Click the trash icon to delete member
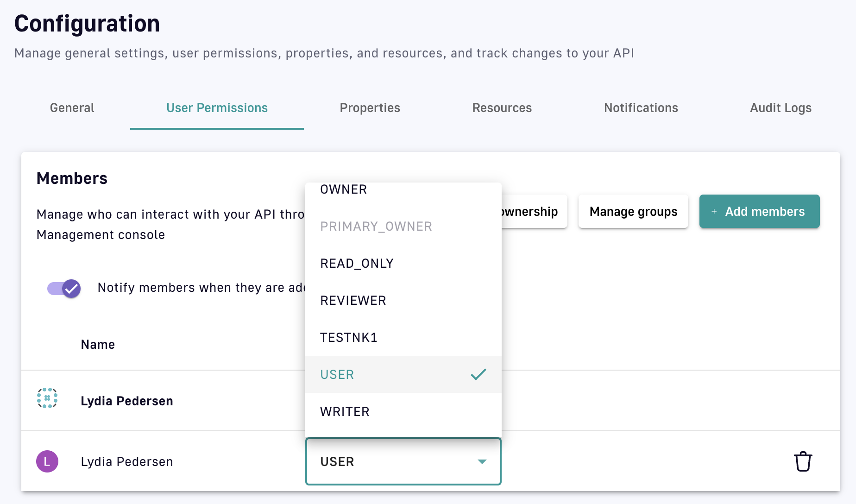 [803, 461]
